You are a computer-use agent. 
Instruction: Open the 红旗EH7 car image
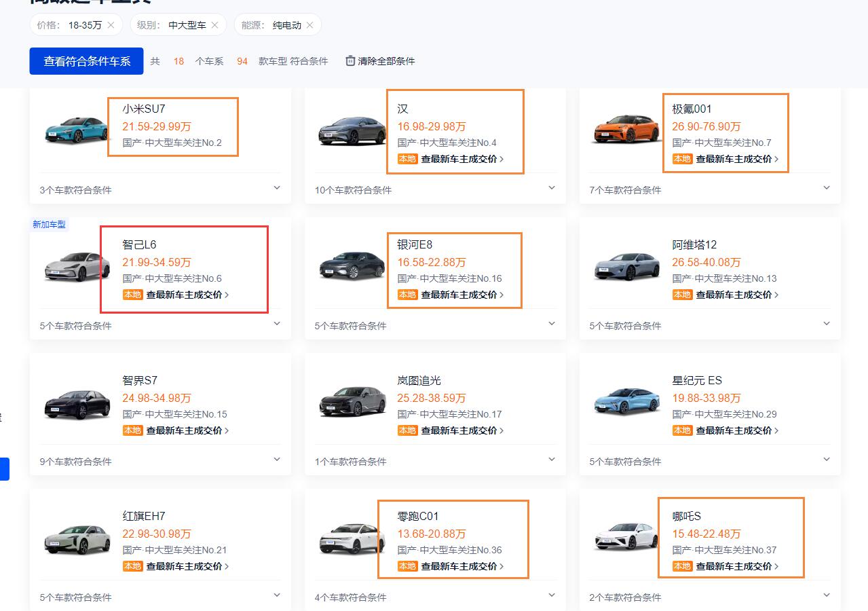click(x=76, y=538)
